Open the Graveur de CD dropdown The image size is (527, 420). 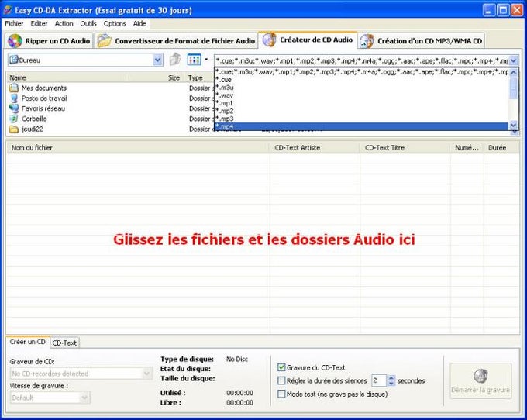click(147, 374)
